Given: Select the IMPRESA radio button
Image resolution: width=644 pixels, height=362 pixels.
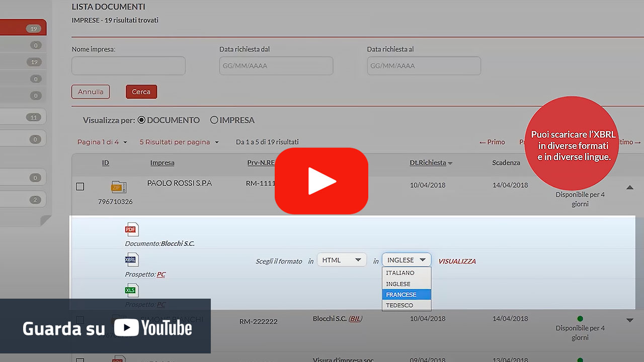Looking at the screenshot, I should [214, 120].
